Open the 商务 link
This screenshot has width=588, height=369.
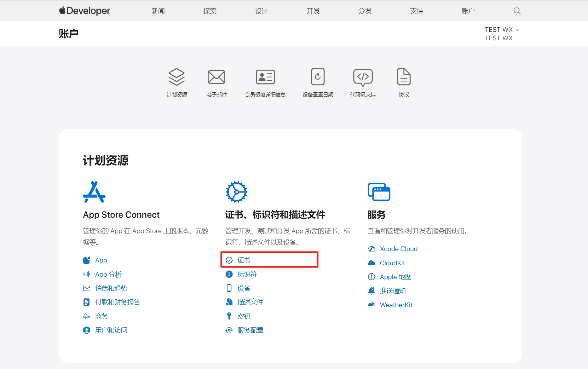[101, 316]
